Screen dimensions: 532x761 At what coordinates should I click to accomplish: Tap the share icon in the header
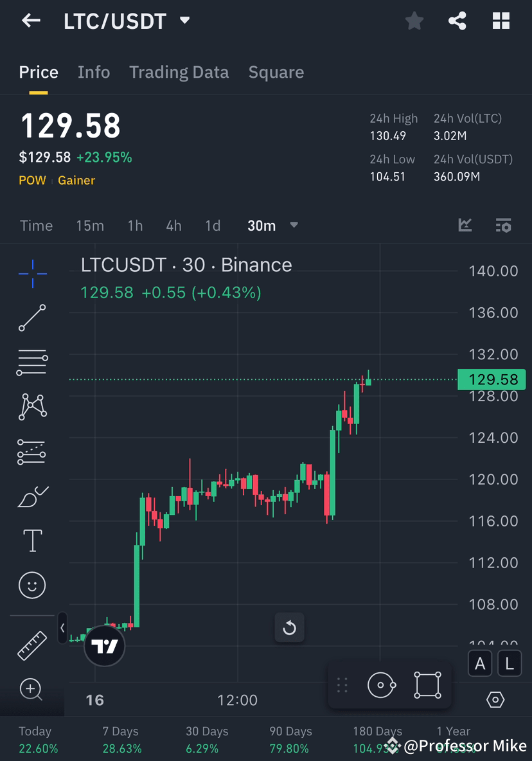click(x=457, y=21)
